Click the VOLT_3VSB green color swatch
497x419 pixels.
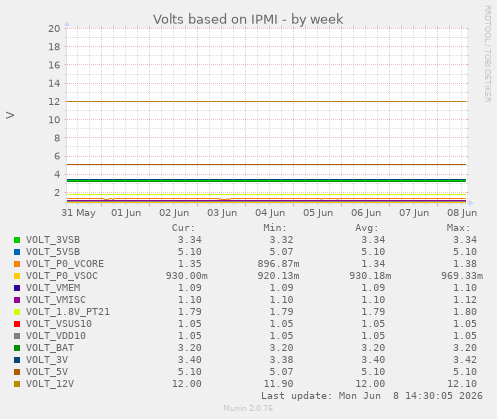click(17, 240)
